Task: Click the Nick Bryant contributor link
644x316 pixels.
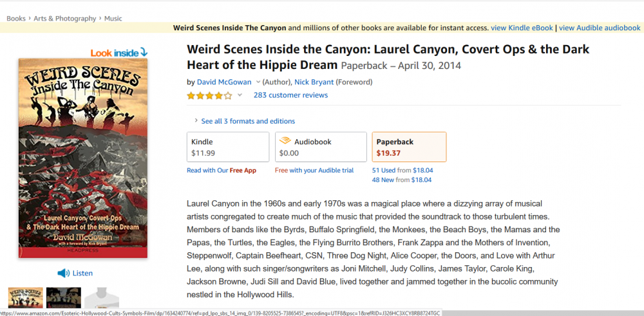Action: [315, 82]
